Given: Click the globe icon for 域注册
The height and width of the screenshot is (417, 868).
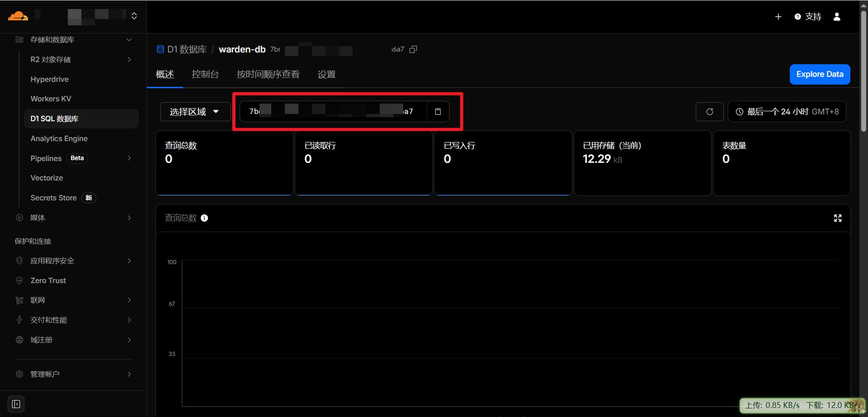Looking at the screenshot, I should coord(19,340).
